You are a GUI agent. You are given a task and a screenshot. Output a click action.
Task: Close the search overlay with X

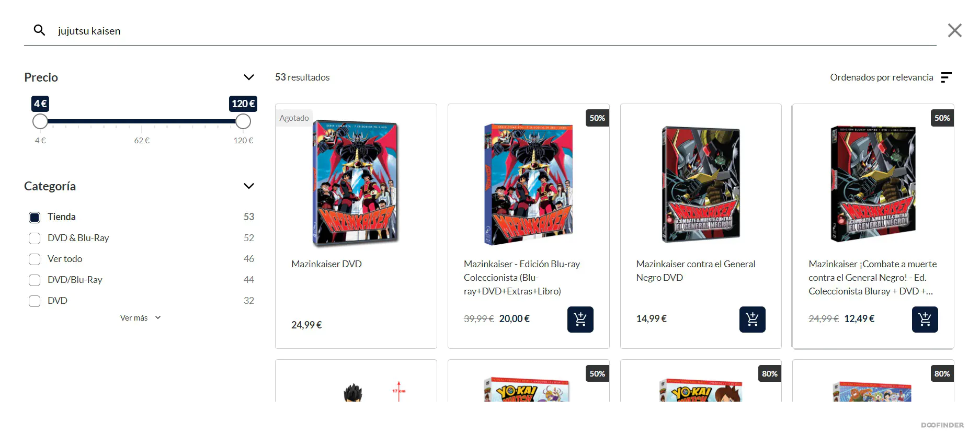pyautogui.click(x=954, y=30)
